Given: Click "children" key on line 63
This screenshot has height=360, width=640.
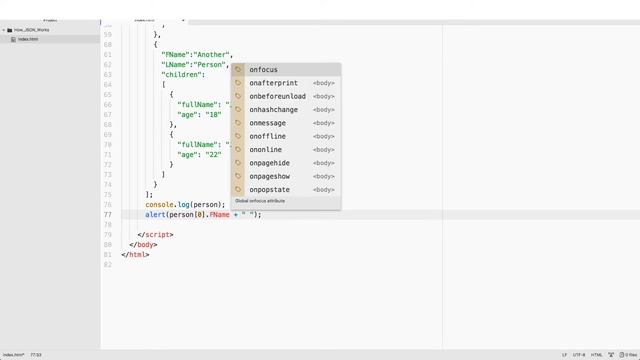Looking at the screenshot, I should coord(181,75).
